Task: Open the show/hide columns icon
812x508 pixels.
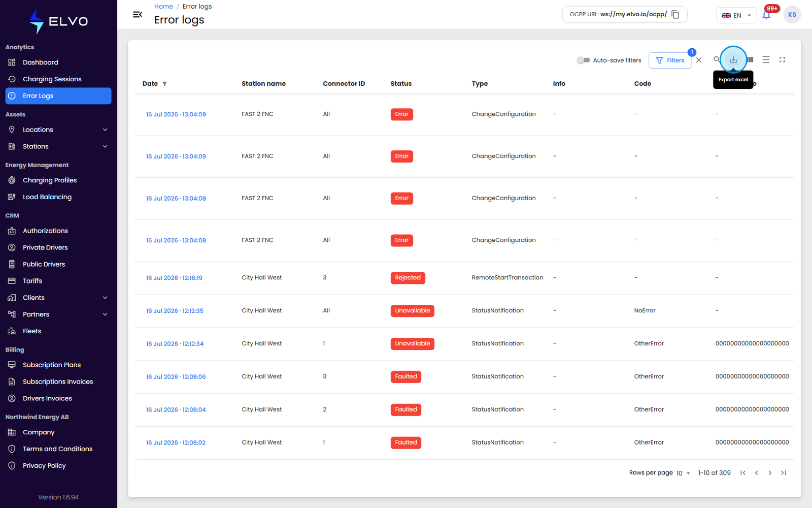Action: pos(750,60)
